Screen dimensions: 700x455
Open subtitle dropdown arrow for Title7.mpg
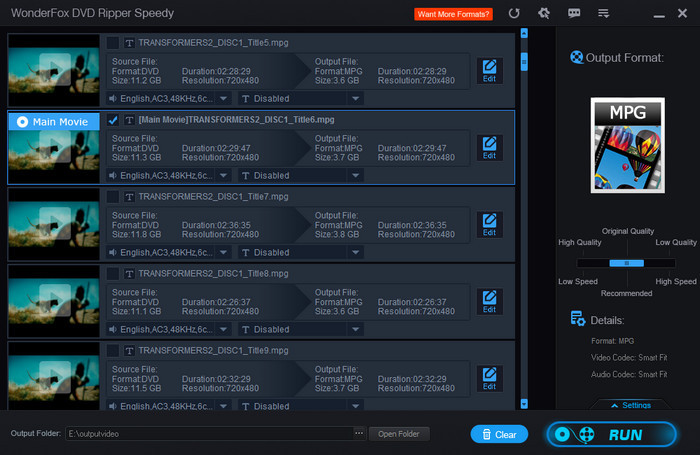(355, 252)
